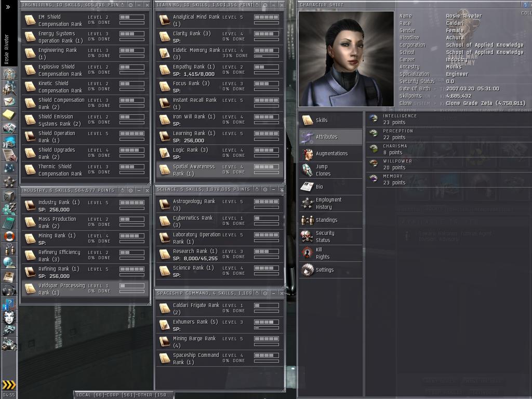Image resolution: width=532 pixels, height=399 pixels.
Task: Click the Local chat channel tab at bottom
Action: coord(124,395)
